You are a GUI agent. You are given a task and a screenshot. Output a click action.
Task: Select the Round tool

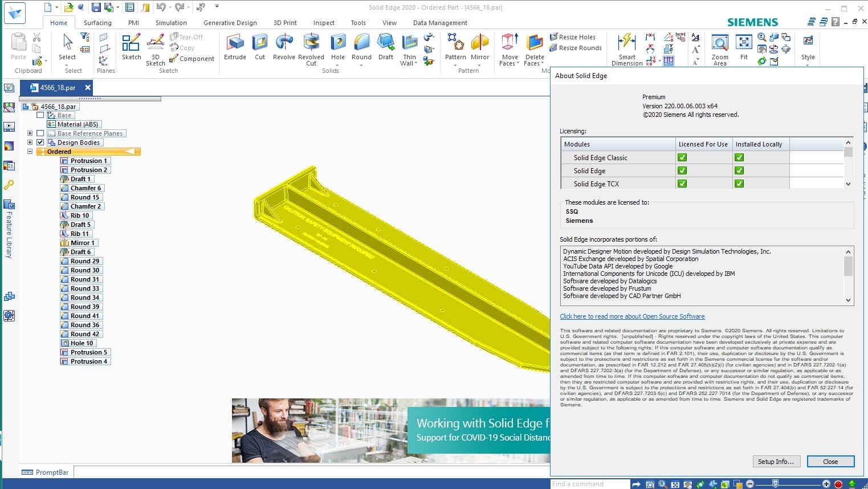click(361, 47)
